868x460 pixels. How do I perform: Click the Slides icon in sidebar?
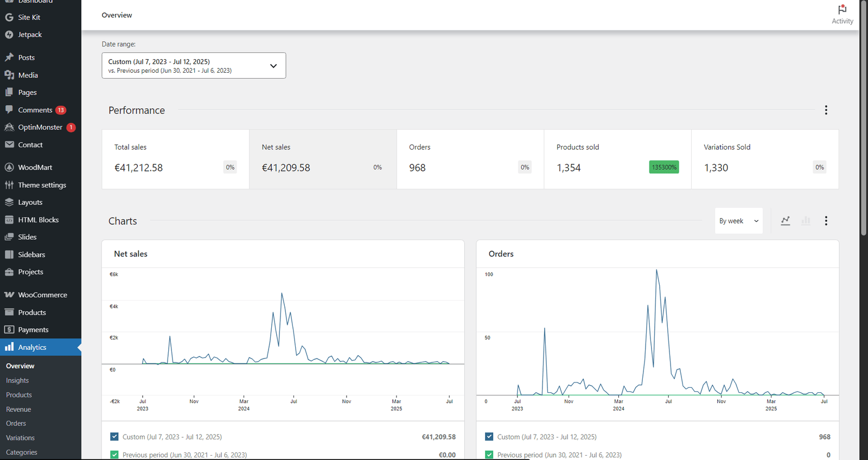(9, 237)
